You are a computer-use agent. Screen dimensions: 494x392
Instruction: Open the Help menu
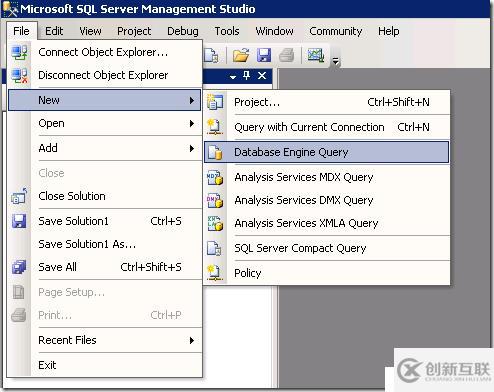coord(389,31)
